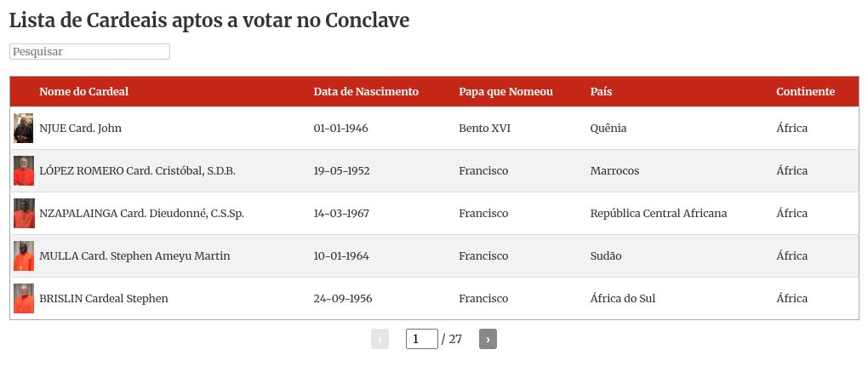Open NZAPALAINGA Card. Dieudonné entry
This screenshot has height=367, width=868.
click(141, 214)
